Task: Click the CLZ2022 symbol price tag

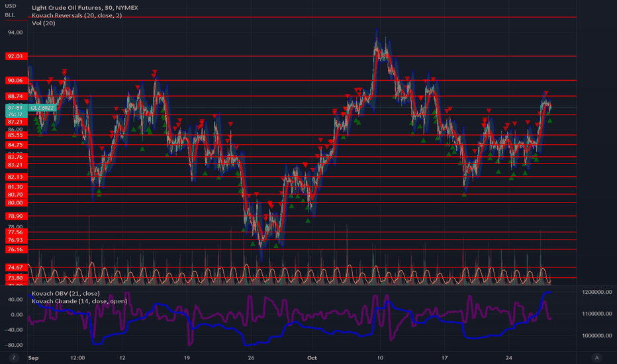Action: pos(42,108)
